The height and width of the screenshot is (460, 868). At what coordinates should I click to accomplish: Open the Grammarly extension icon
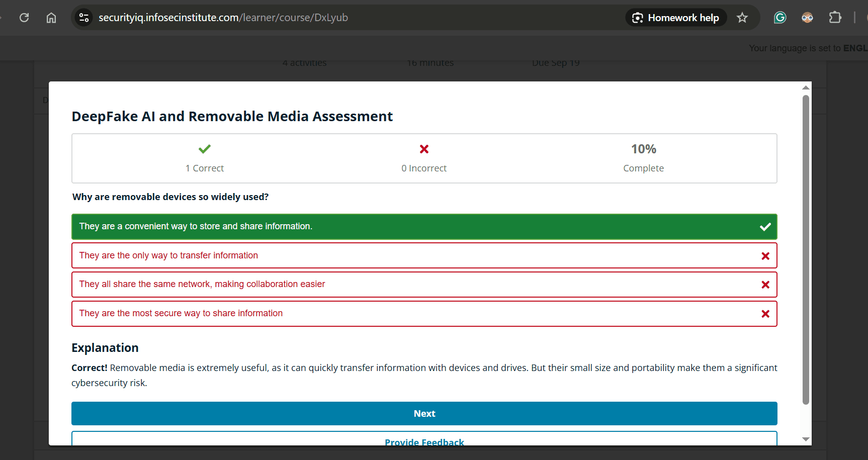779,18
